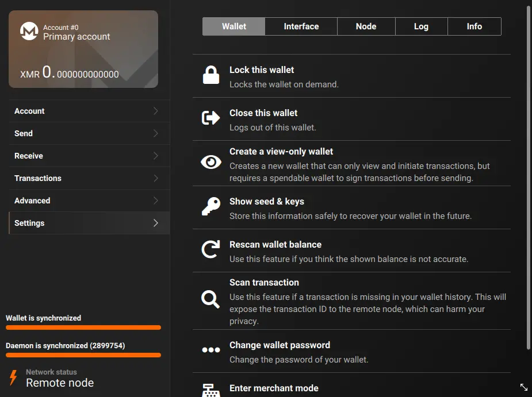Open the Transactions chevron in sidebar
Image resolution: width=532 pixels, height=397 pixels.
[155, 178]
